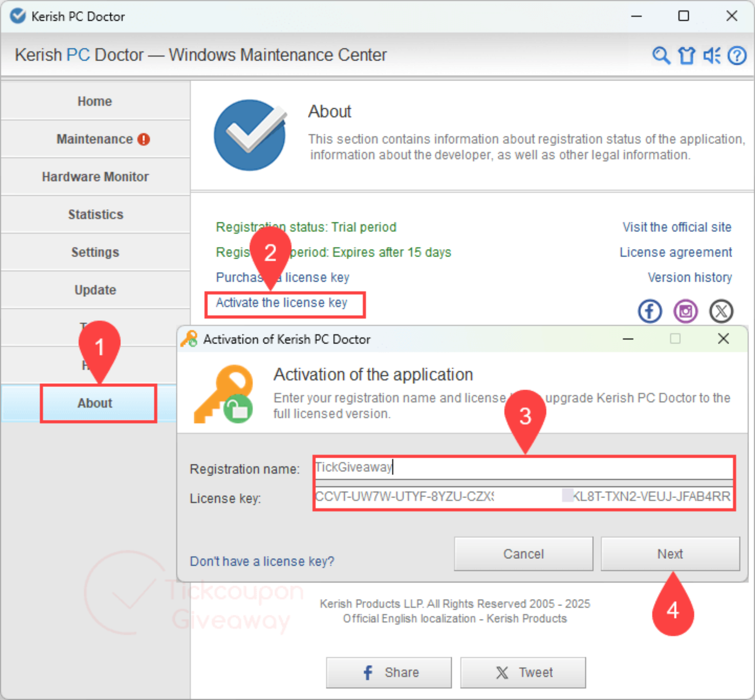This screenshot has width=755, height=700.
Task: Click the Maintenance red alert icon
Action: pos(144,139)
